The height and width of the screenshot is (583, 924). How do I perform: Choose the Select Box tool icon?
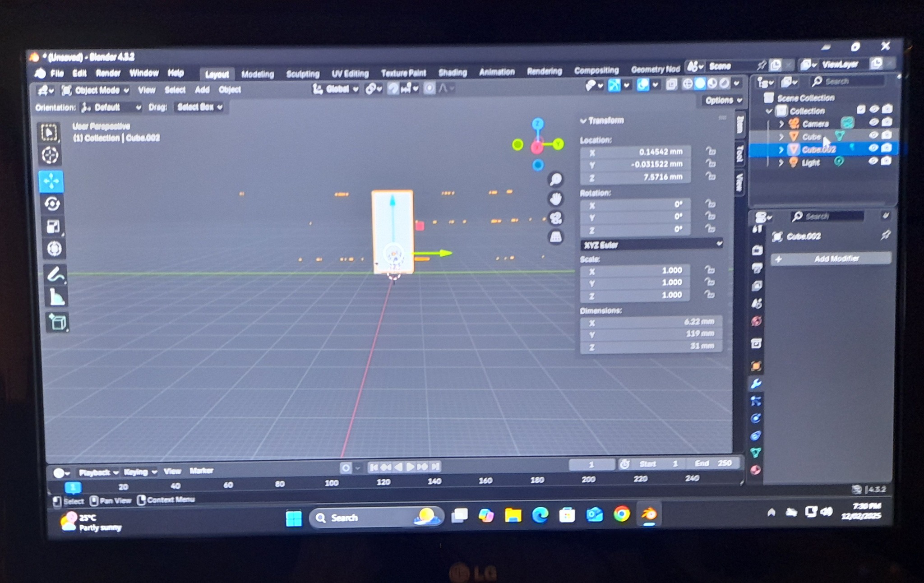(x=49, y=132)
